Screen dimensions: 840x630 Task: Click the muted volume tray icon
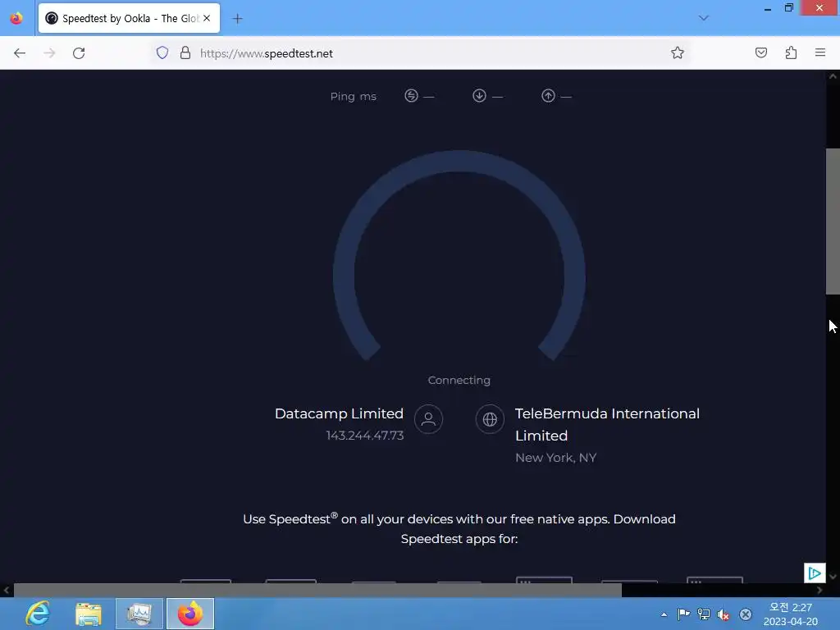(724, 614)
